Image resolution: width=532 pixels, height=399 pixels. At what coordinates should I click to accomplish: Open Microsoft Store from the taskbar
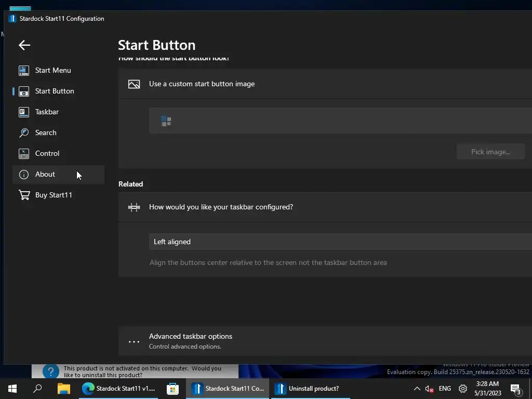pyautogui.click(x=172, y=389)
